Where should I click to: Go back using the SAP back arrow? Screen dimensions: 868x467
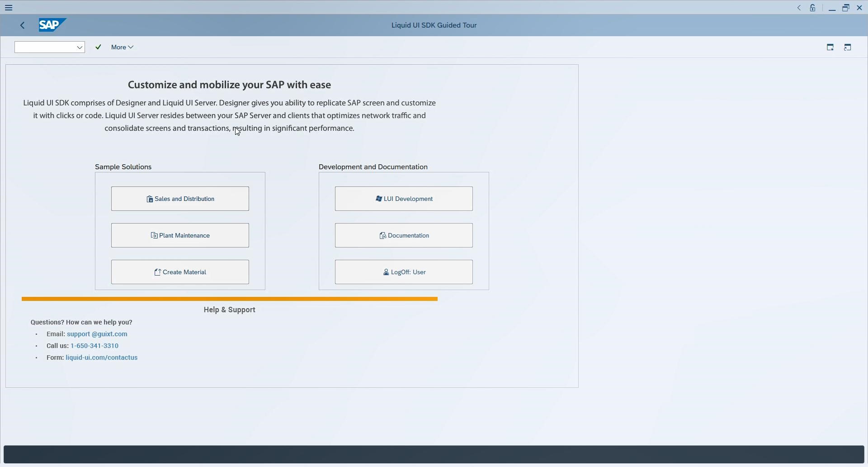23,25
